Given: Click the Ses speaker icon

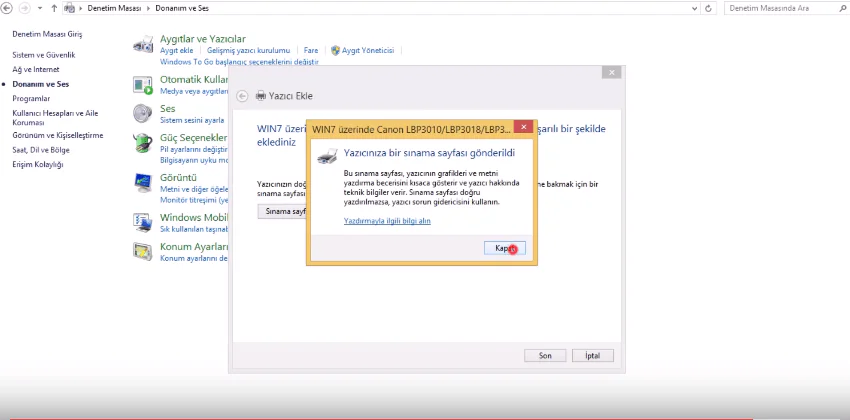Looking at the screenshot, I should pos(143,114).
